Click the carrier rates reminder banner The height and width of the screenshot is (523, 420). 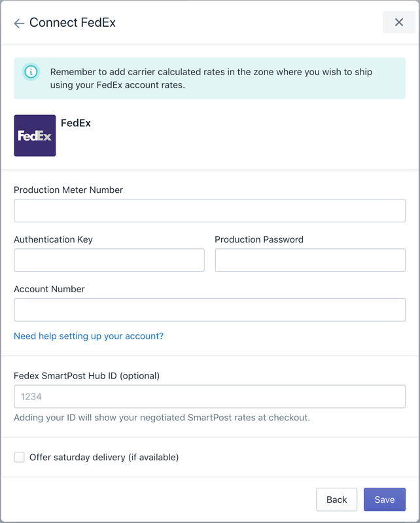tap(209, 77)
